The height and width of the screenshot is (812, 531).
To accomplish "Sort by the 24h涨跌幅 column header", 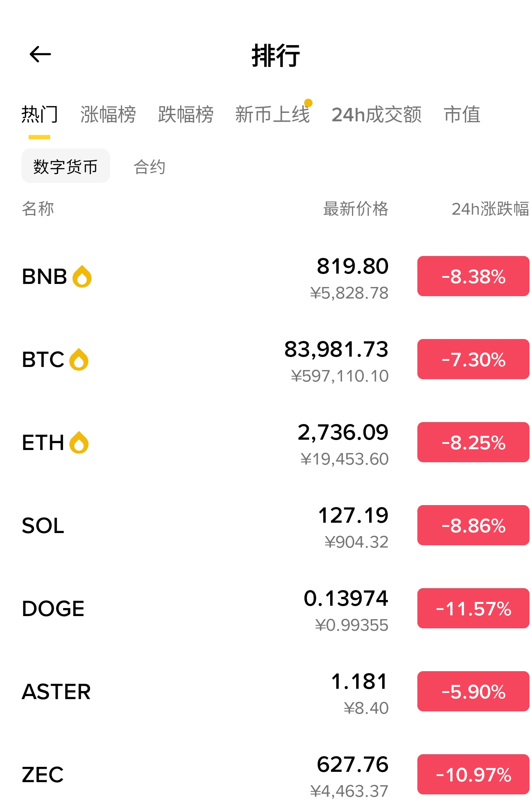I will coord(490,209).
